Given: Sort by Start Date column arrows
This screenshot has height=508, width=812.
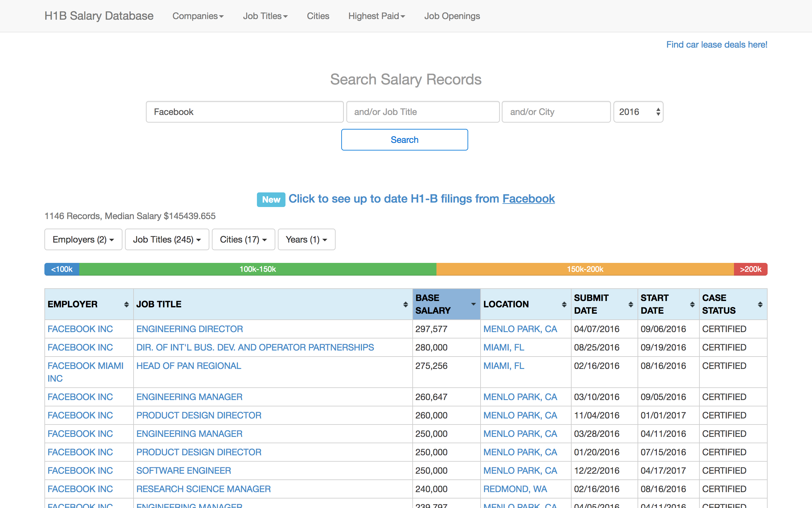Looking at the screenshot, I should pos(692,304).
